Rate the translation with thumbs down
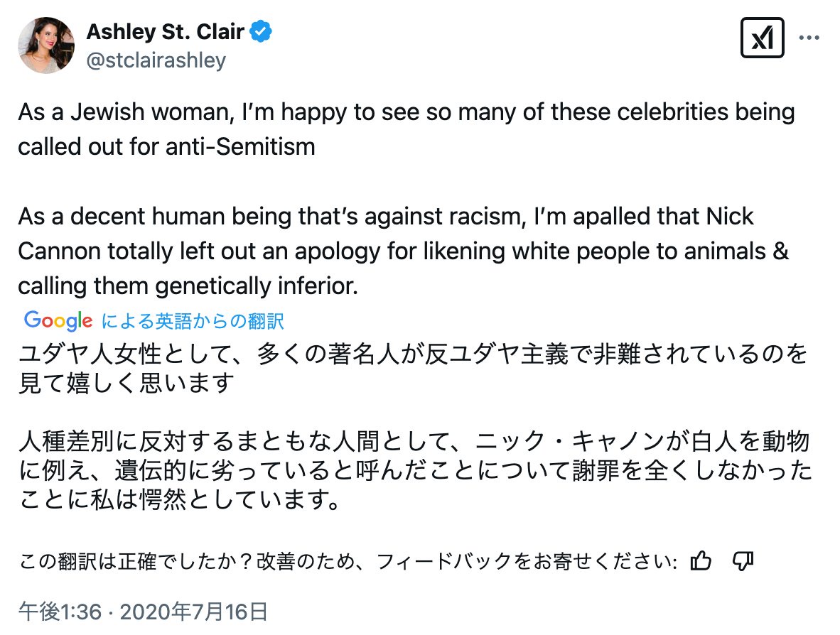This screenshot has width=840, height=635. 742,561
